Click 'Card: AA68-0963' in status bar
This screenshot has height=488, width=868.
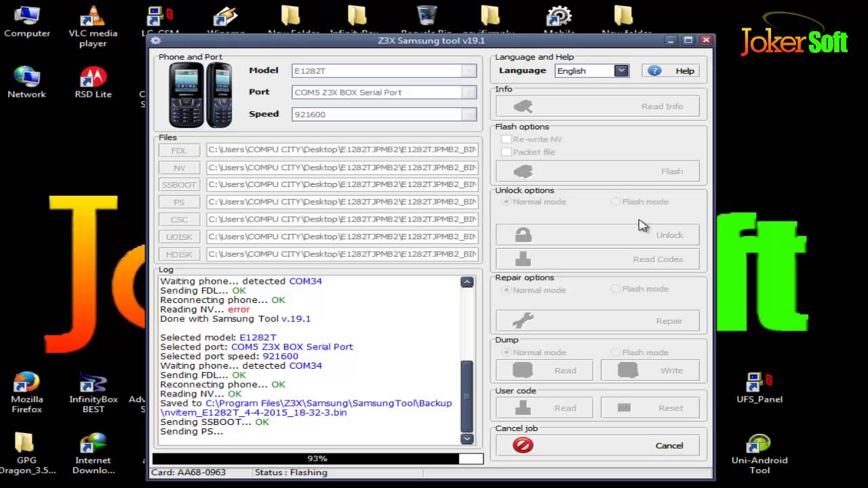pos(189,472)
